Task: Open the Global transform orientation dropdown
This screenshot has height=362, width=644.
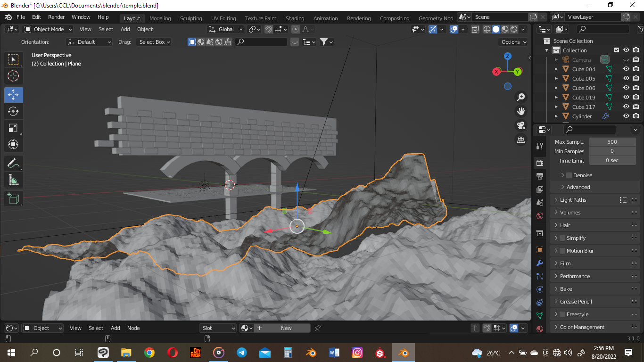Action: point(225,29)
